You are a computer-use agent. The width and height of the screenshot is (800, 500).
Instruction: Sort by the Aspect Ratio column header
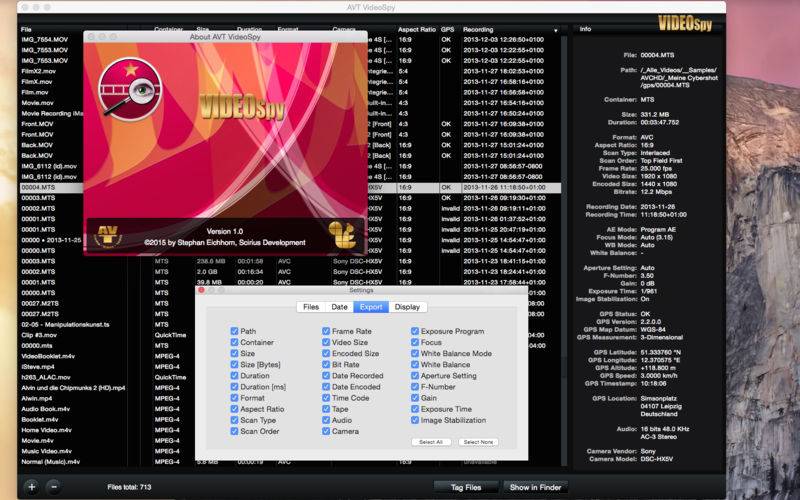click(x=417, y=30)
